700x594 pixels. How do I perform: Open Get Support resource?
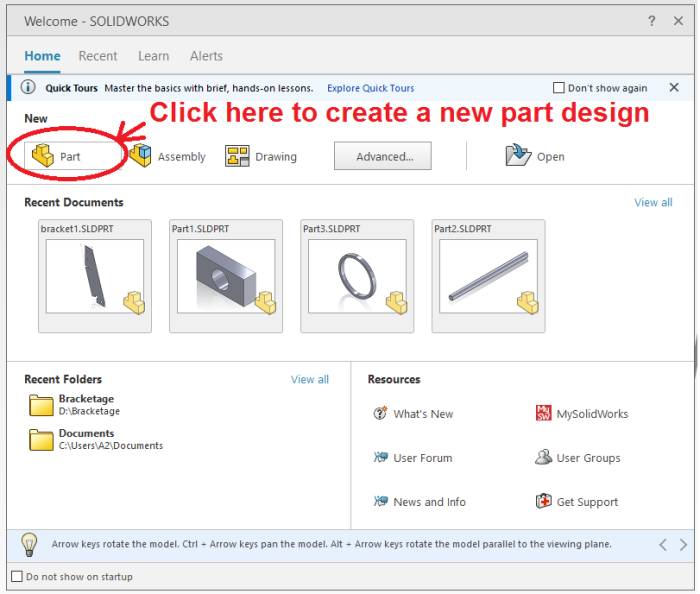577,502
